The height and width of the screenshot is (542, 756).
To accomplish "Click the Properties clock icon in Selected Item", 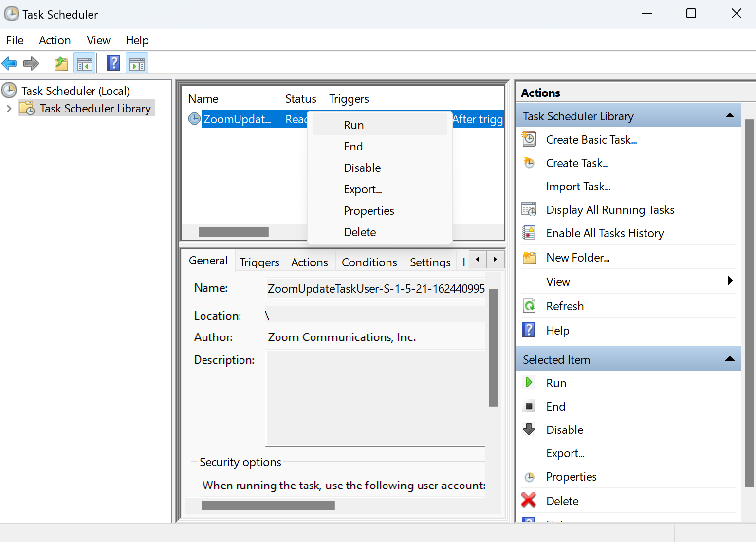I will tap(529, 477).
